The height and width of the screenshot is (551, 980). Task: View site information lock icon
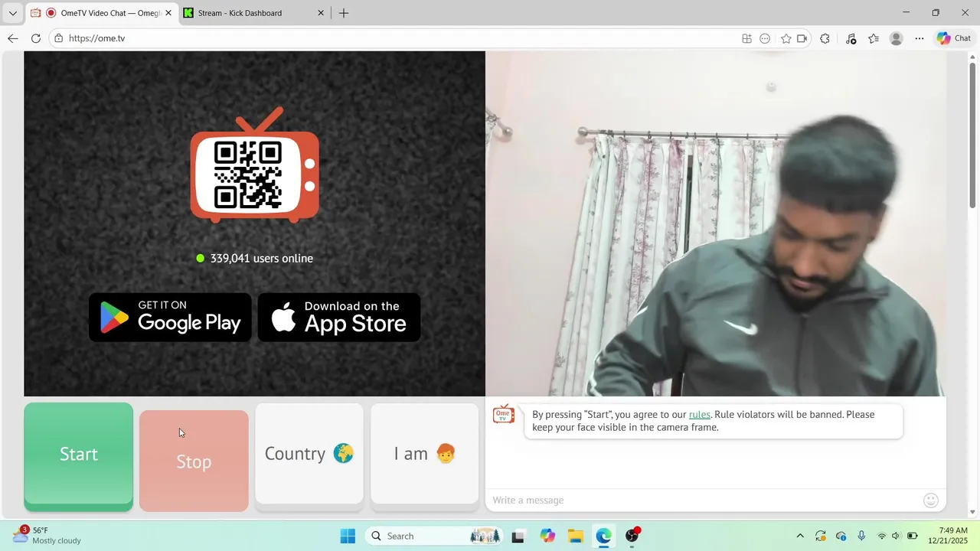coord(58,38)
